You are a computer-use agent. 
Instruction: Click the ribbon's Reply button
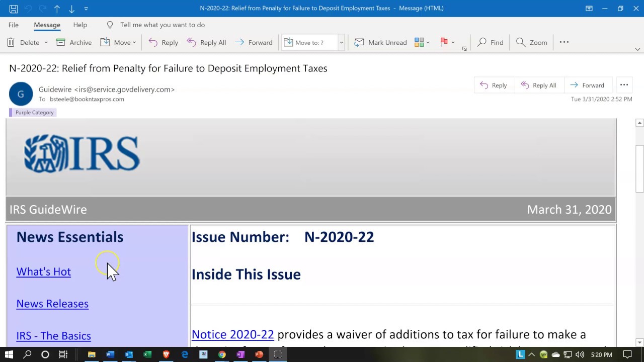(164, 43)
